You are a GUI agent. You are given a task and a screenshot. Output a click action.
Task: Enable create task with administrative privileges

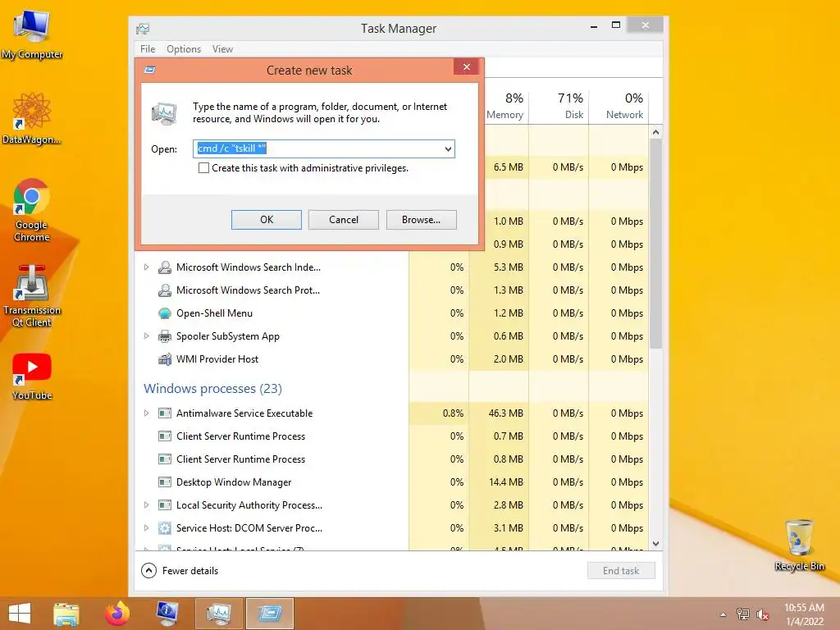203,168
